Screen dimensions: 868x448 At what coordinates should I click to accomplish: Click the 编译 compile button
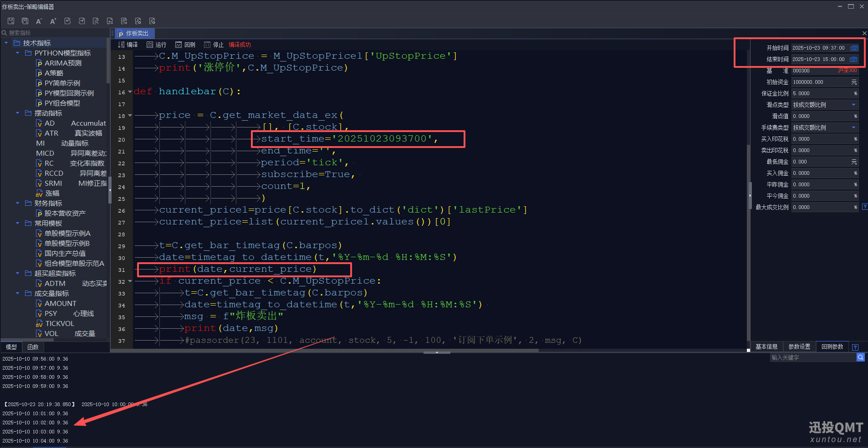click(128, 45)
